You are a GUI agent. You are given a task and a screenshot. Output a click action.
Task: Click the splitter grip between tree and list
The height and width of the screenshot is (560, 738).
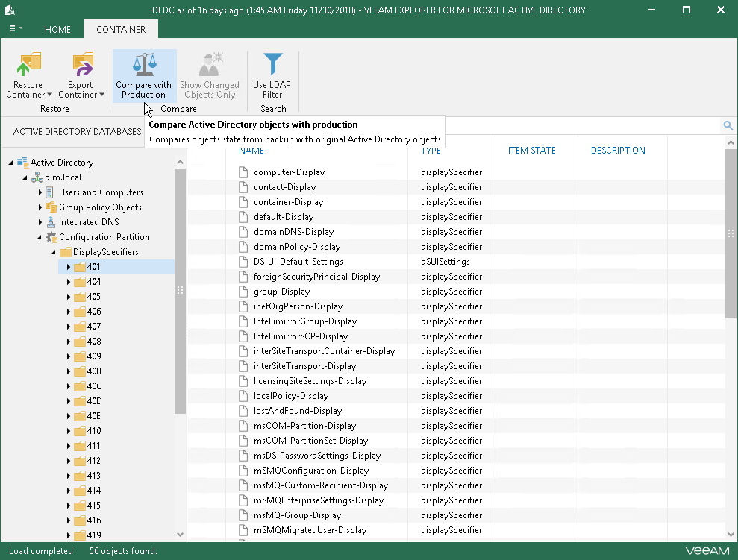coord(187,332)
